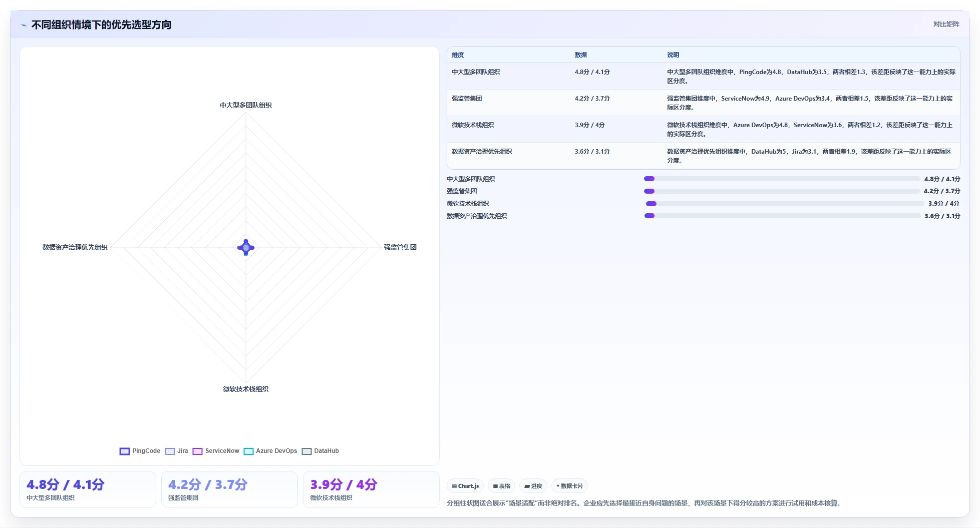Click table value 4.8分 / 4.1分
The height and width of the screenshot is (528, 980).
pos(592,72)
